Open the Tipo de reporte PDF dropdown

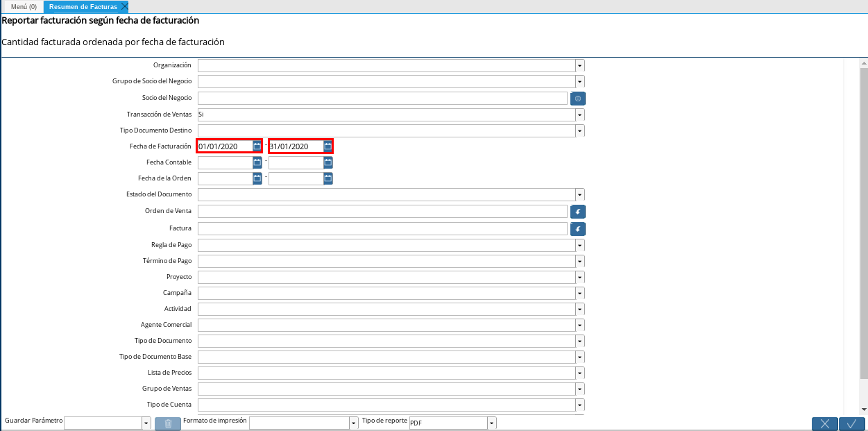491,423
